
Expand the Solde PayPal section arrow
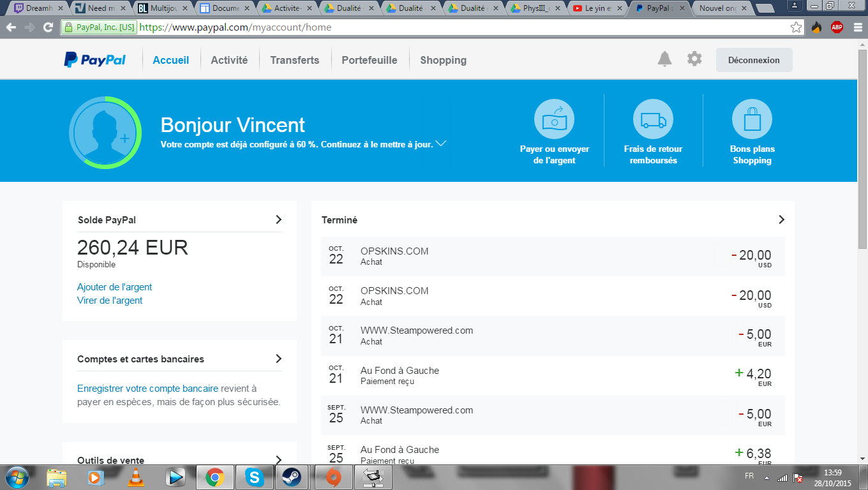point(278,219)
